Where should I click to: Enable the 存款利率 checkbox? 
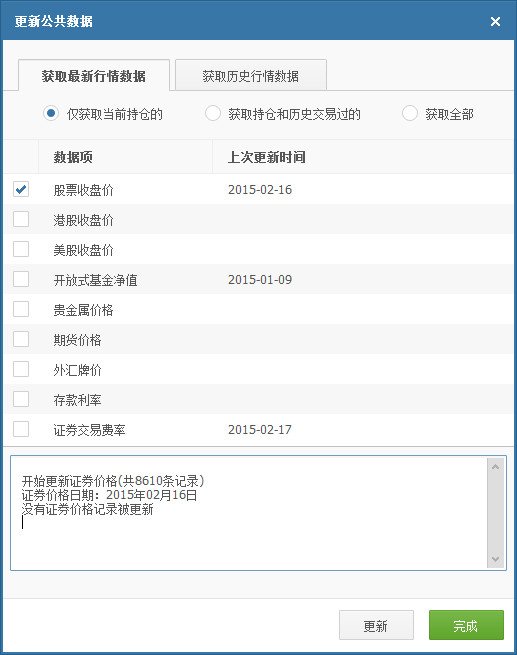tap(21, 399)
